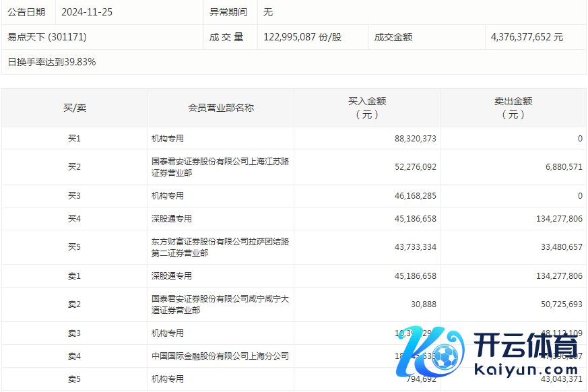Sort by the 买入金额 column header
The height and width of the screenshot is (392, 588).
(x=367, y=108)
